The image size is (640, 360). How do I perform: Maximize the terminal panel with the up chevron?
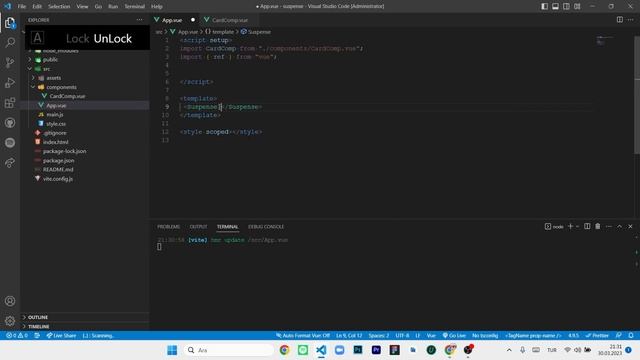coord(620,226)
